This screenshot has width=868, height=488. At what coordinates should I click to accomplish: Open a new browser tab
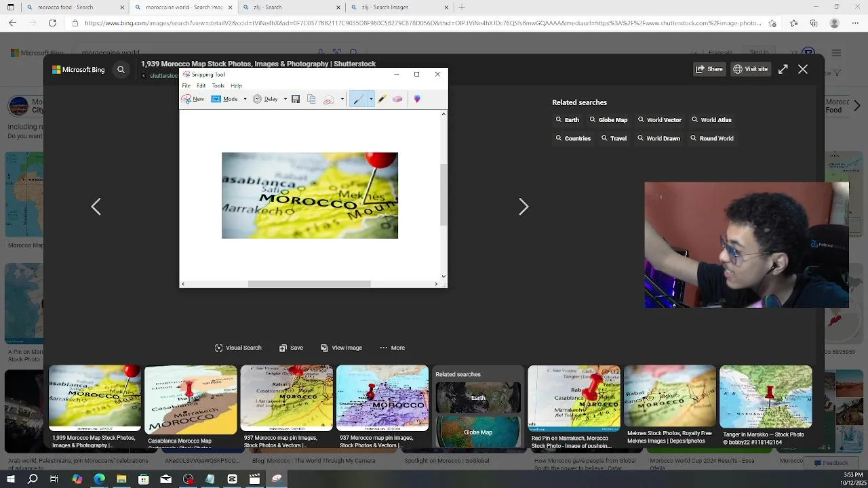pyautogui.click(x=462, y=7)
